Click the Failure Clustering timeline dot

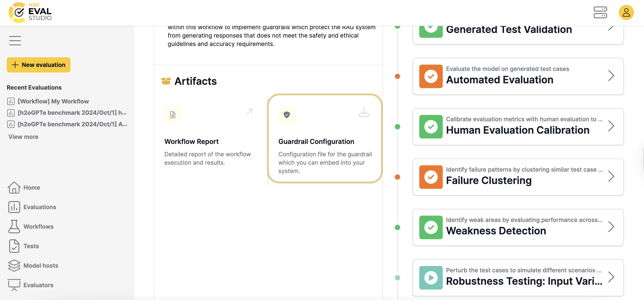tap(397, 177)
